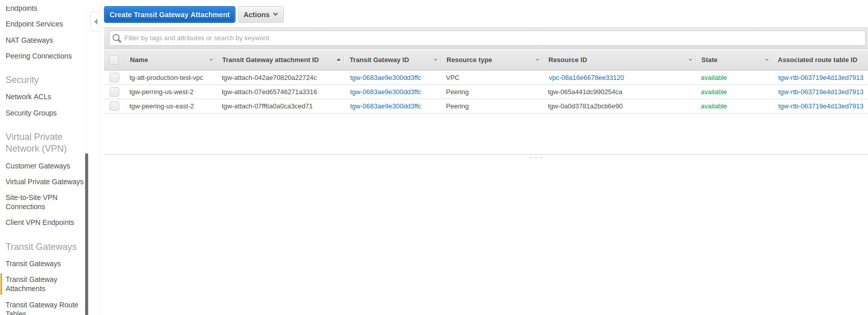Image resolution: width=868 pixels, height=315 pixels.
Task: Select checkbox for tgw-peering-us-east-2 row
Action: coord(114,106)
